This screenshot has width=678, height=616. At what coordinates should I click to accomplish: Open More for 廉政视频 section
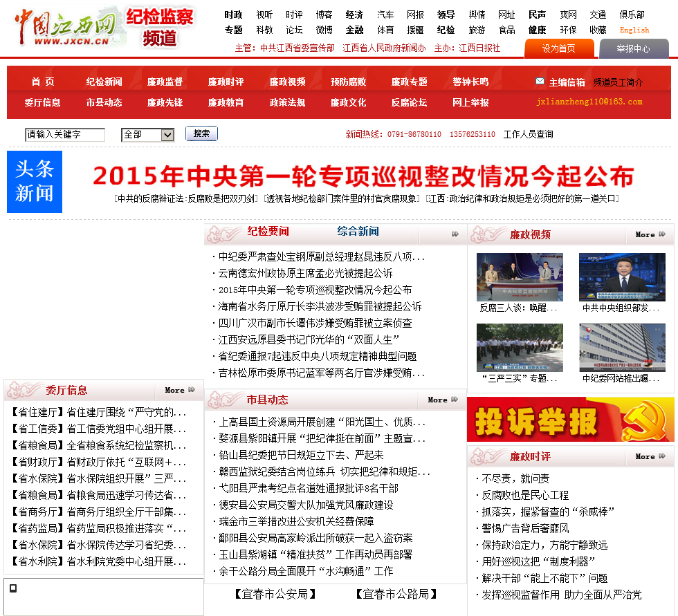click(650, 234)
